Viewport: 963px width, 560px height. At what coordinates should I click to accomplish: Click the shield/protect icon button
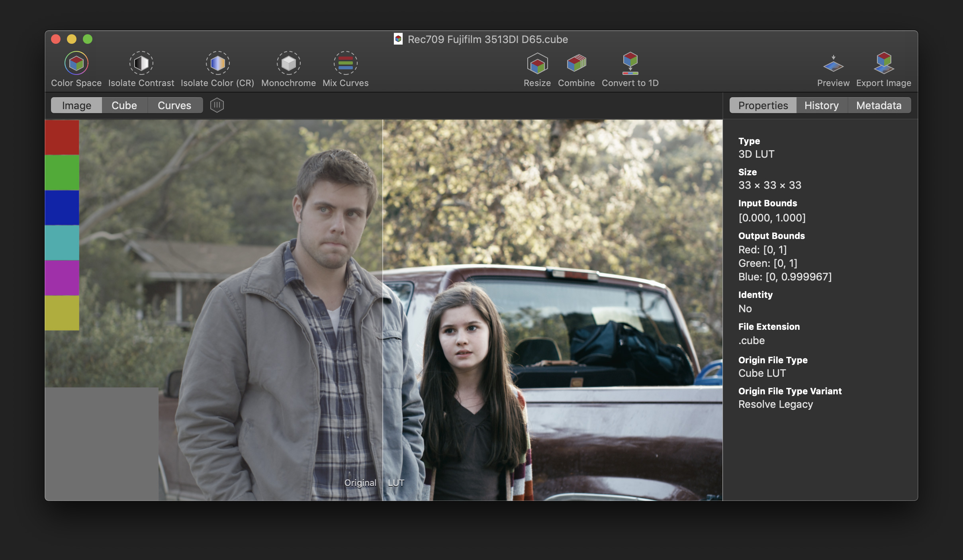coord(217,105)
